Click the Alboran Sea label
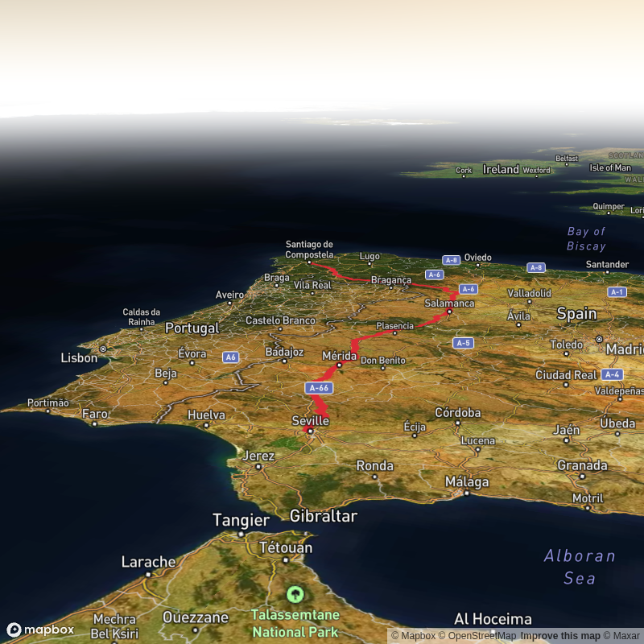The height and width of the screenshot is (644, 644). click(580, 567)
